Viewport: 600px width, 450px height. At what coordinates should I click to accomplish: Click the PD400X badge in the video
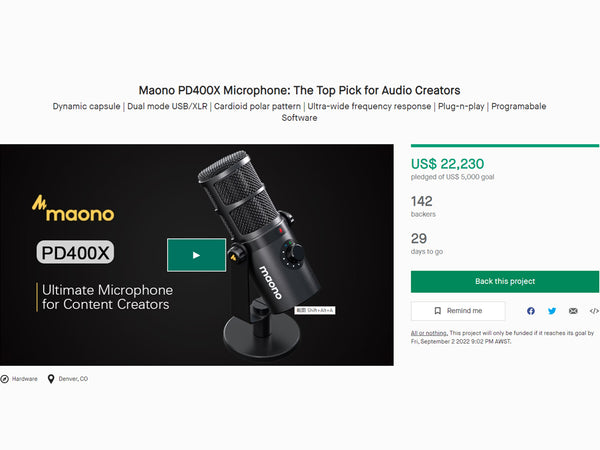tap(73, 252)
